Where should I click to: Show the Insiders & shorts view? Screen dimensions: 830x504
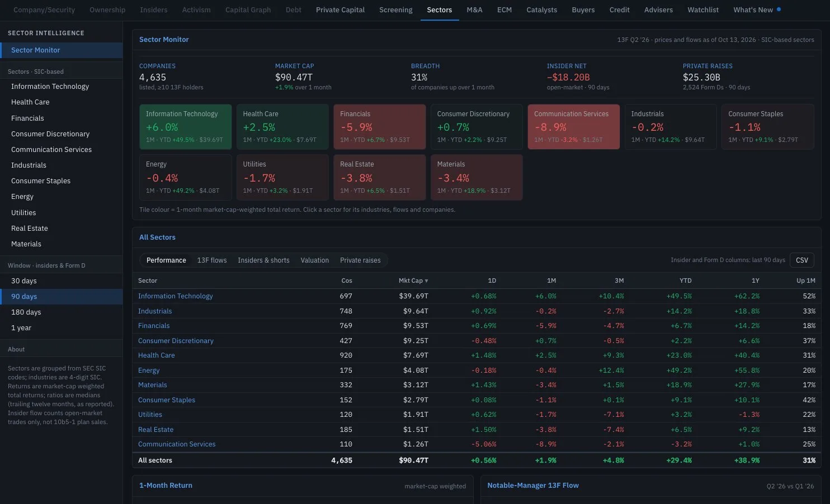click(x=263, y=260)
